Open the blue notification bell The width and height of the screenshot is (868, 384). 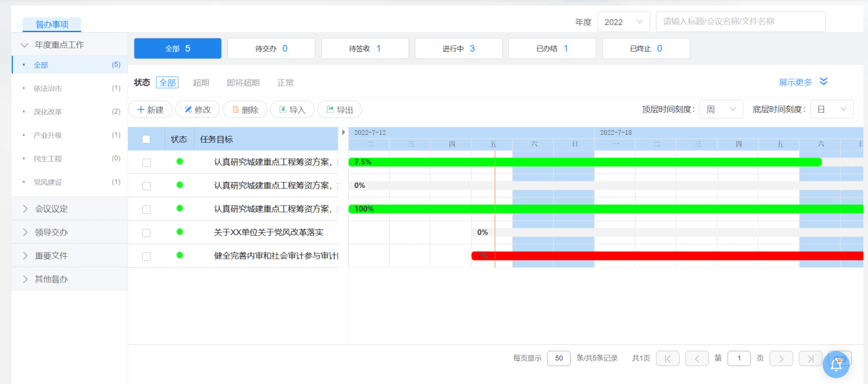point(836,364)
